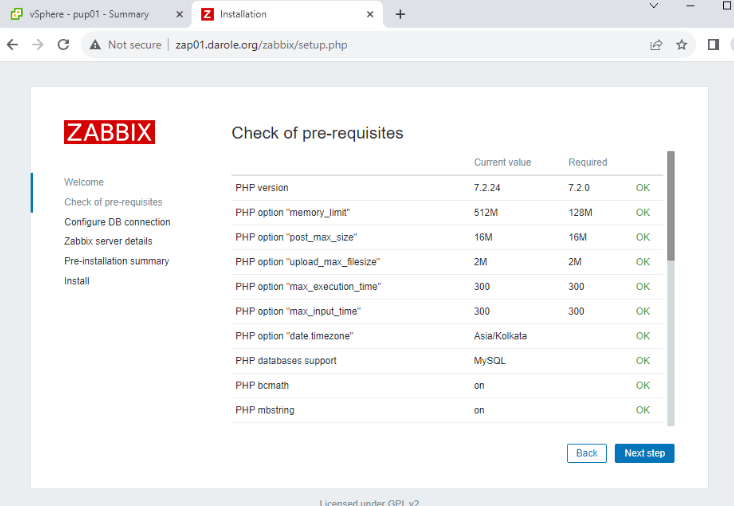This screenshot has width=734, height=506.
Task: Select the Install step in sidebar
Action: [x=77, y=281]
